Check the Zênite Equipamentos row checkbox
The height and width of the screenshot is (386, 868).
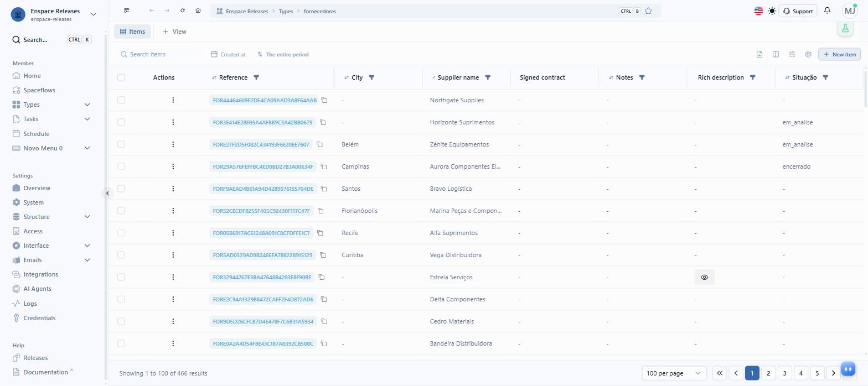coord(121,144)
